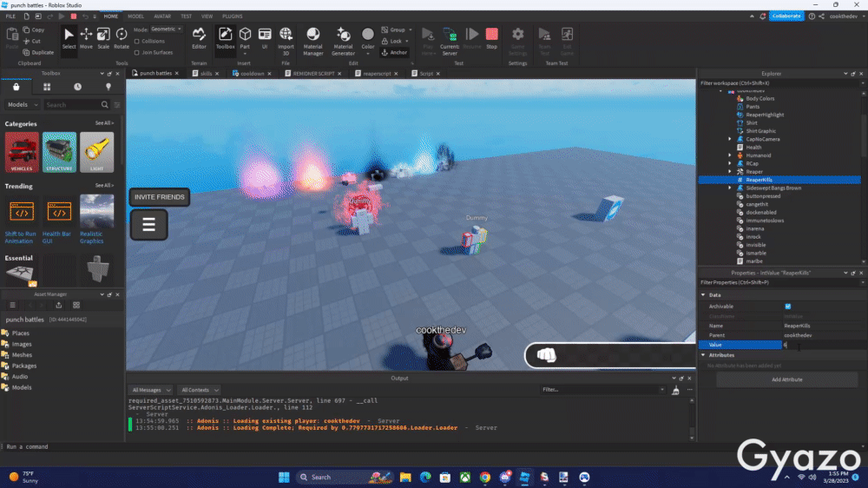Click the Value property input field

coord(822,345)
